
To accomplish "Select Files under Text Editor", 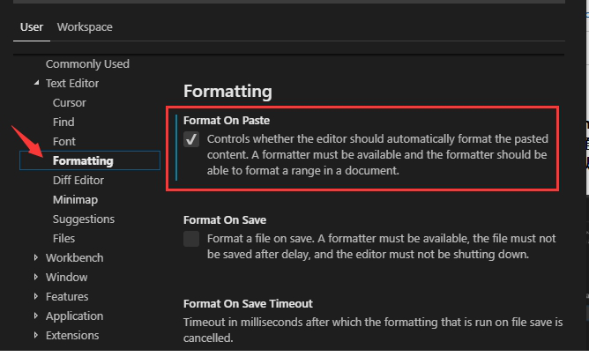I will click(63, 239).
